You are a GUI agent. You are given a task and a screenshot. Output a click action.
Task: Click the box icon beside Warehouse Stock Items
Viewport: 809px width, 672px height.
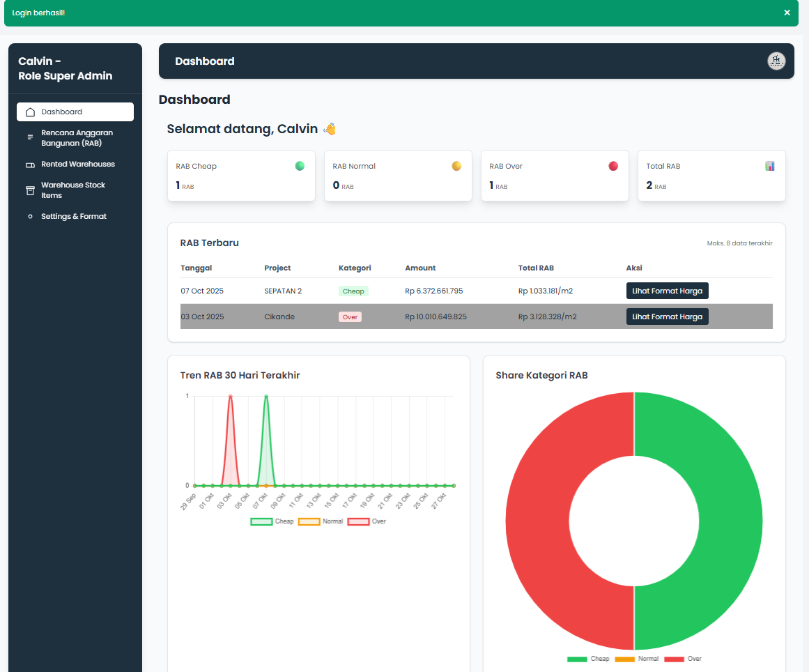tap(29, 190)
